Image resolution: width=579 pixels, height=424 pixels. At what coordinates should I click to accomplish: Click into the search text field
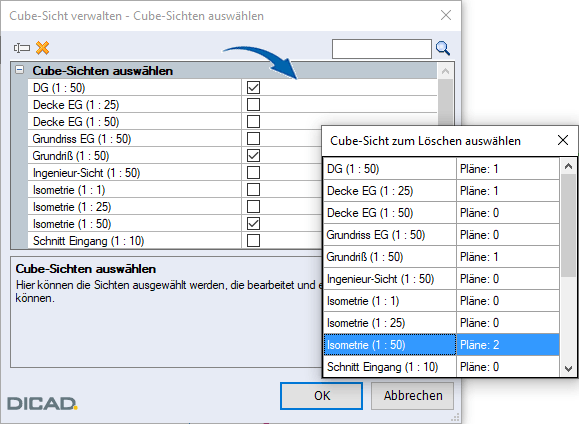[382, 49]
